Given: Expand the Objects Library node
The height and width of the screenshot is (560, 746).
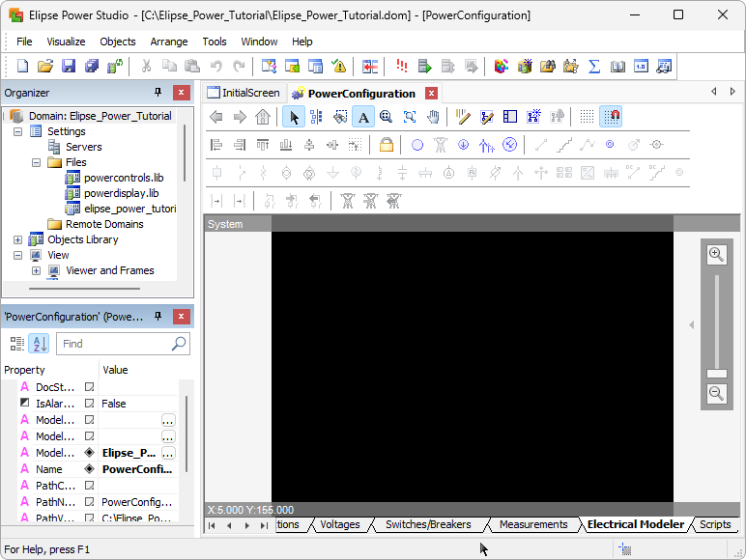Looking at the screenshot, I should 17,239.
